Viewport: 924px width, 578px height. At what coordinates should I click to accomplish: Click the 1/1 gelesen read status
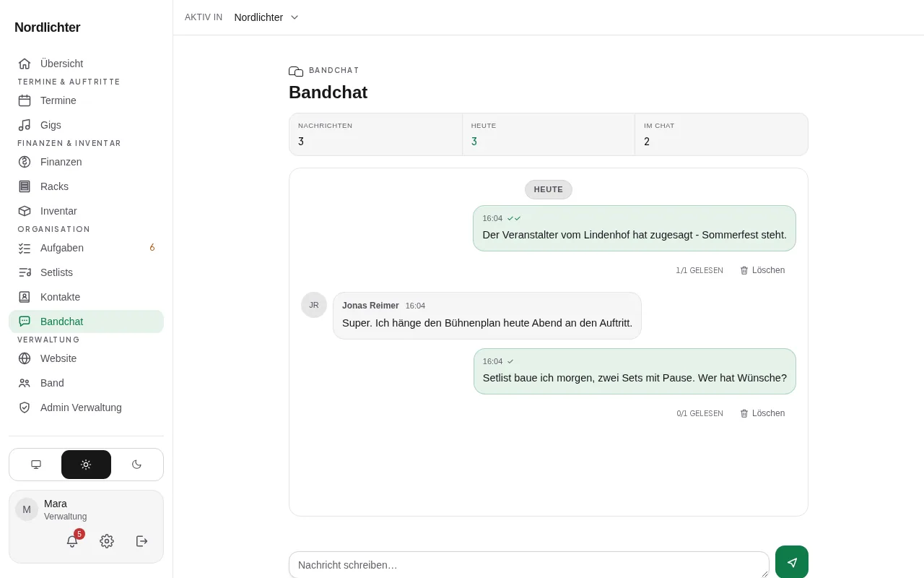pyautogui.click(x=699, y=270)
